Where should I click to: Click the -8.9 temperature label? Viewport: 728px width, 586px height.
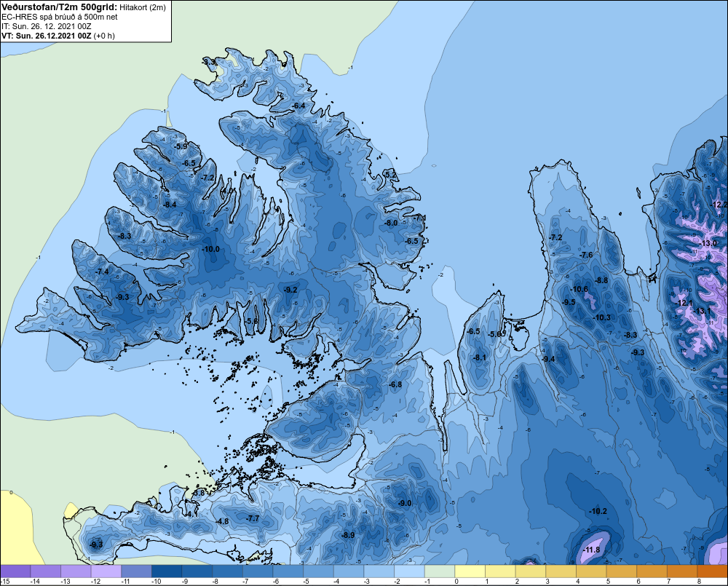348,535
